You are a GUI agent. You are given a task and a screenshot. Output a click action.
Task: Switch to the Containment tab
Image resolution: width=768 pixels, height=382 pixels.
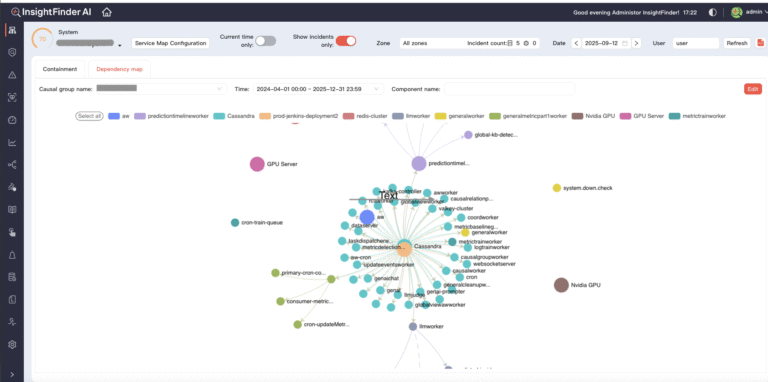coord(60,69)
